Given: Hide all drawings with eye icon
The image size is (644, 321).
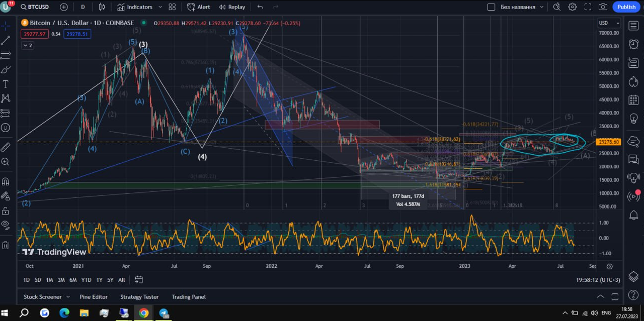Looking at the screenshot, I should tap(6, 225).
